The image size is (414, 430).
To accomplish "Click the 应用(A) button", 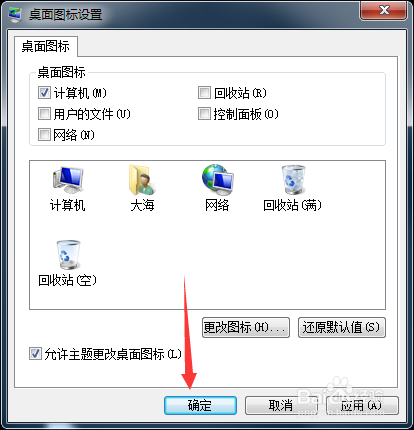I will [362, 405].
